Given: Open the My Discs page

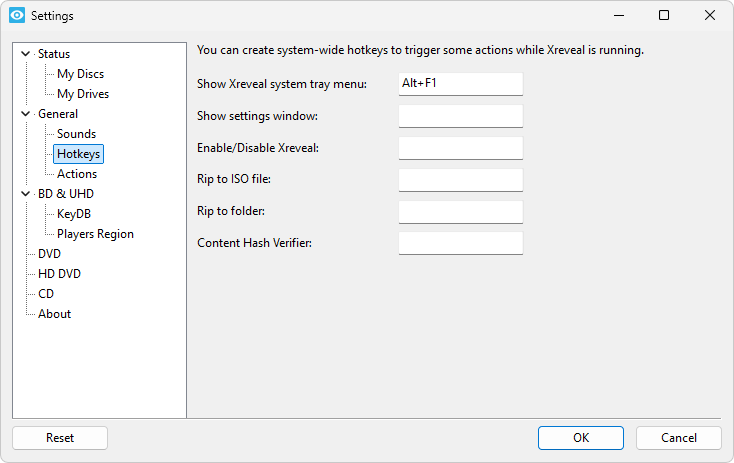Looking at the screenshot, I should [x=81, y=74].
